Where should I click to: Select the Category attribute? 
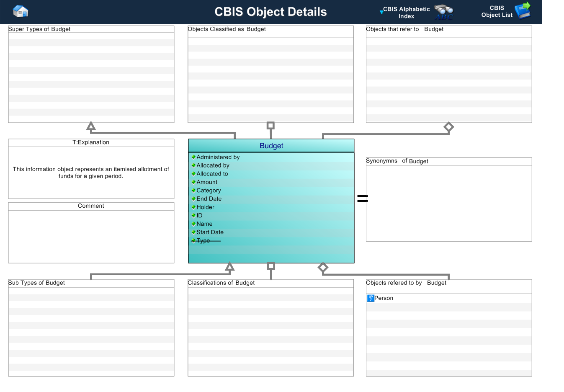[209, 191]
